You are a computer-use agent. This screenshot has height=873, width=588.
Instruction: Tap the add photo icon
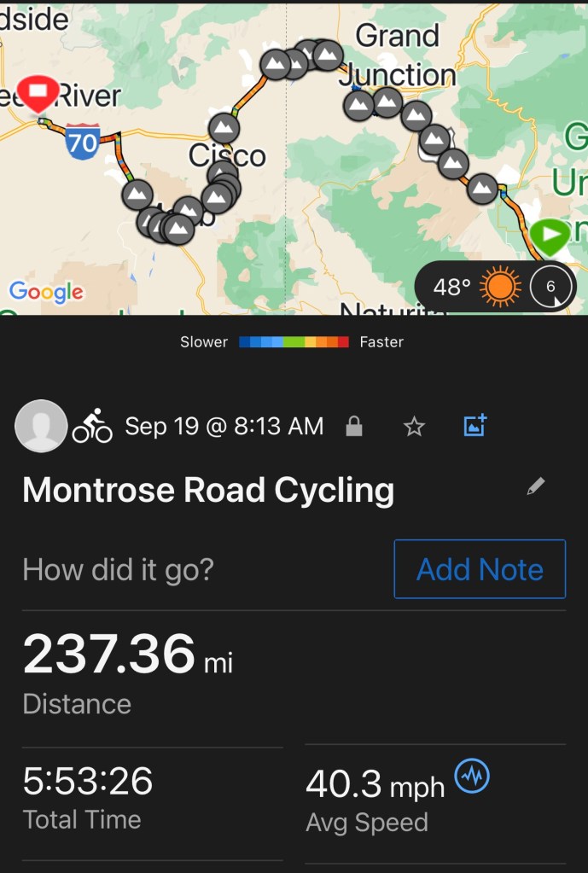(475, 425)
